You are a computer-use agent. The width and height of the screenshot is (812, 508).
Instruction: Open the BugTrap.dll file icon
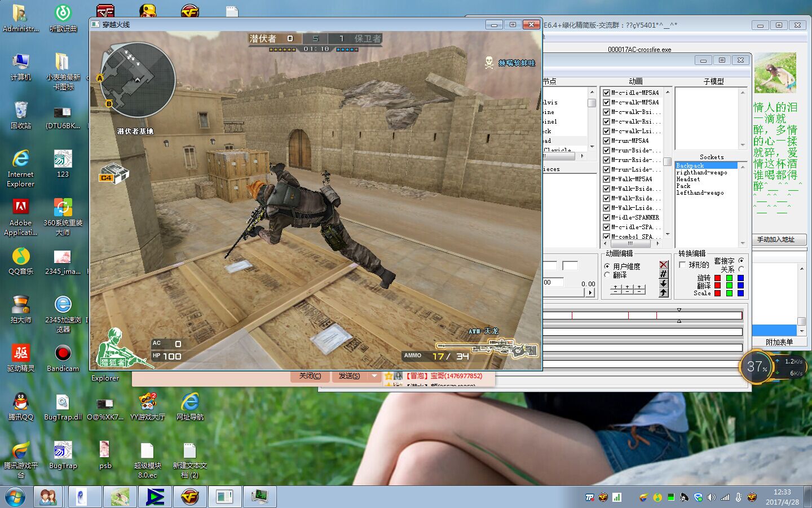click(63, 406)
